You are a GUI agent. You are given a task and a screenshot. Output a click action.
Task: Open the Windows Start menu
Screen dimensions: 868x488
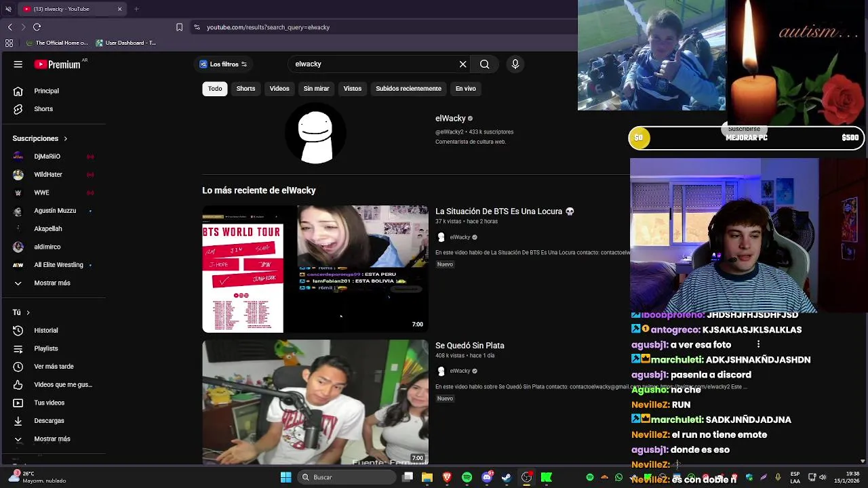point(285,477)
